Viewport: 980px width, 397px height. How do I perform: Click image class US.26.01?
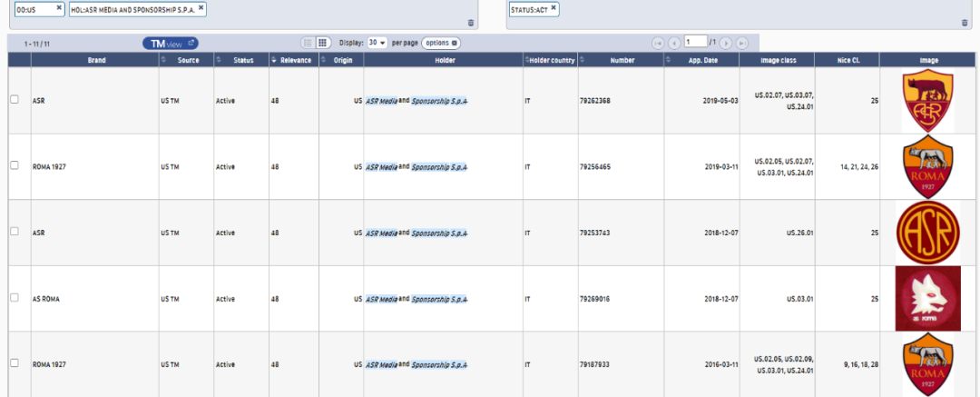[x=800, y=233]
